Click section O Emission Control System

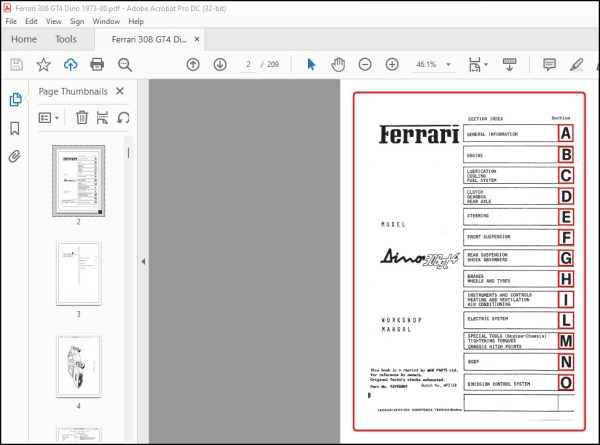click(x=518, y=383)
